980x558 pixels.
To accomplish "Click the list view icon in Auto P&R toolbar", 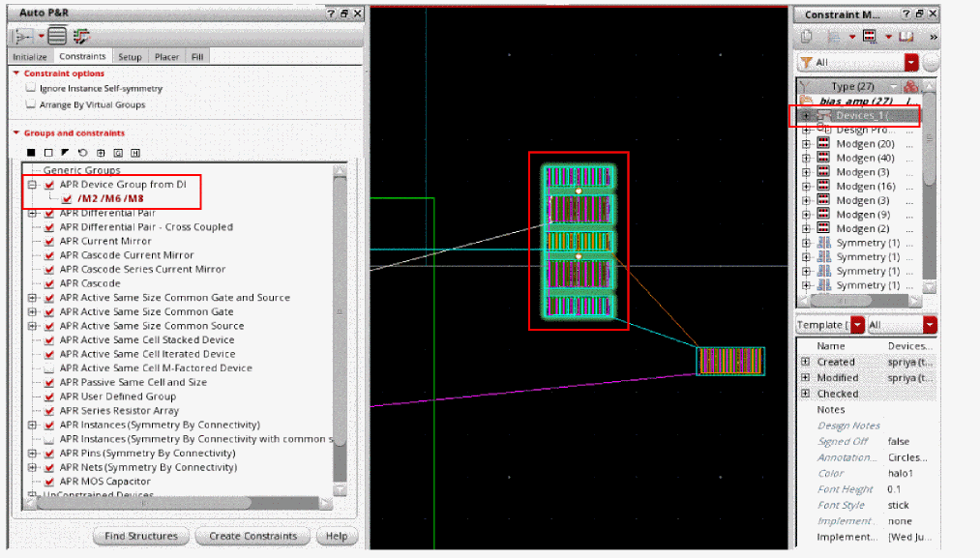I will coord(57,36).
